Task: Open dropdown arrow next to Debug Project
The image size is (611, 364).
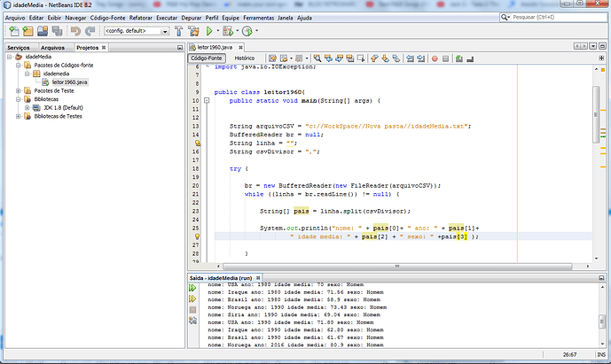Action: tap(237, 31)
